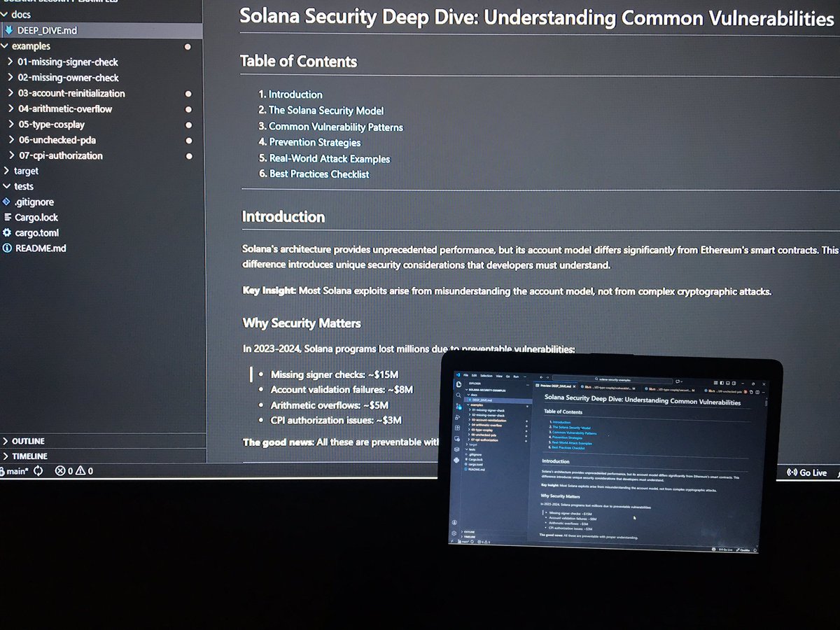Click the Accounts icon on the laptop activity bar

pyautogui.click(x=454, y=522)
